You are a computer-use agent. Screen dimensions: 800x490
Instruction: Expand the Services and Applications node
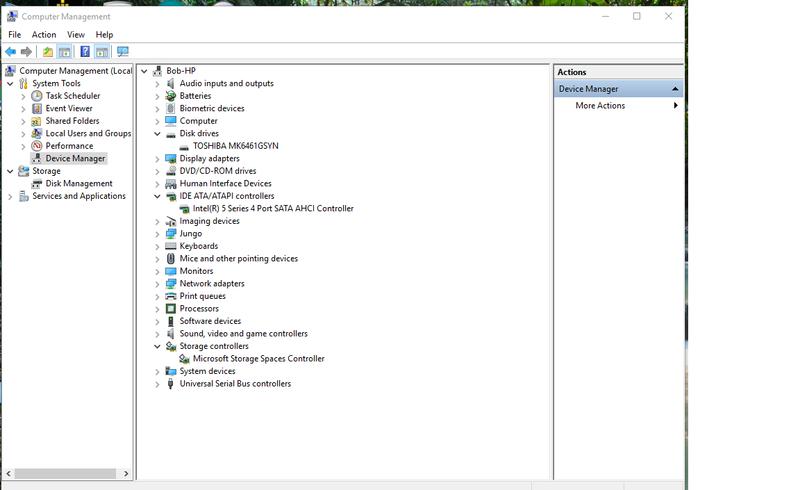coord(10,196)
